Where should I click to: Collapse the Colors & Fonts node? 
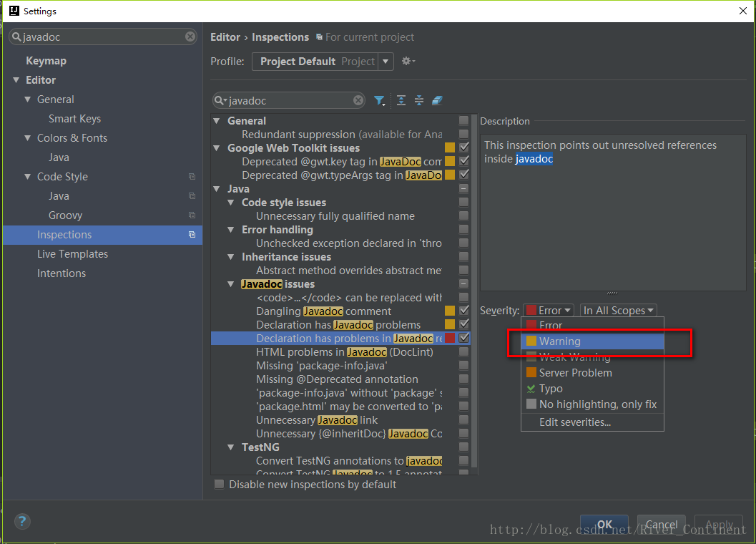tap(27, 138)
